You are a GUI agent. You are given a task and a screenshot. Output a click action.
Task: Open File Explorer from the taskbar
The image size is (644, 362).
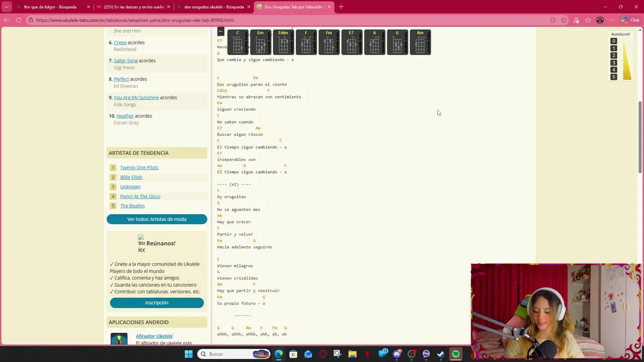coord(352,354)
